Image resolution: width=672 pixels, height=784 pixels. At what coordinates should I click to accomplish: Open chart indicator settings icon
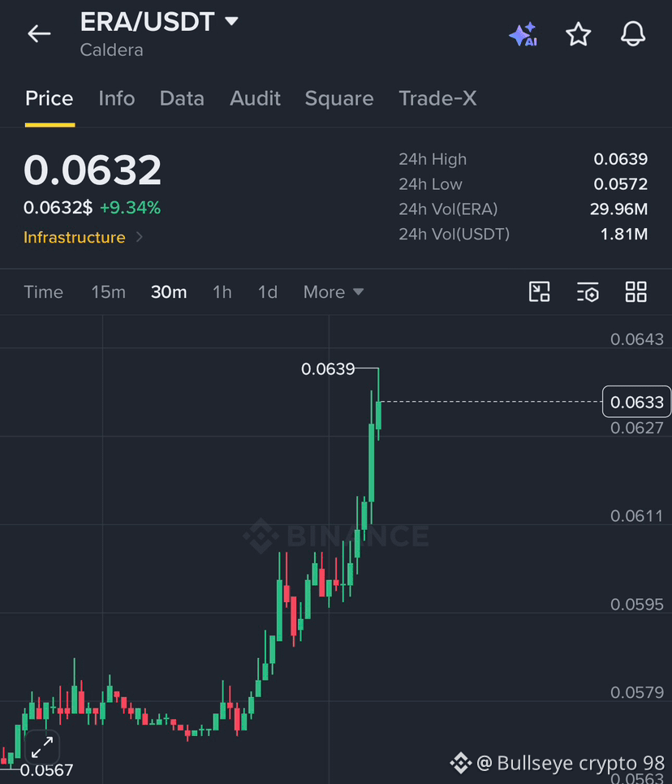click(588, 291)
